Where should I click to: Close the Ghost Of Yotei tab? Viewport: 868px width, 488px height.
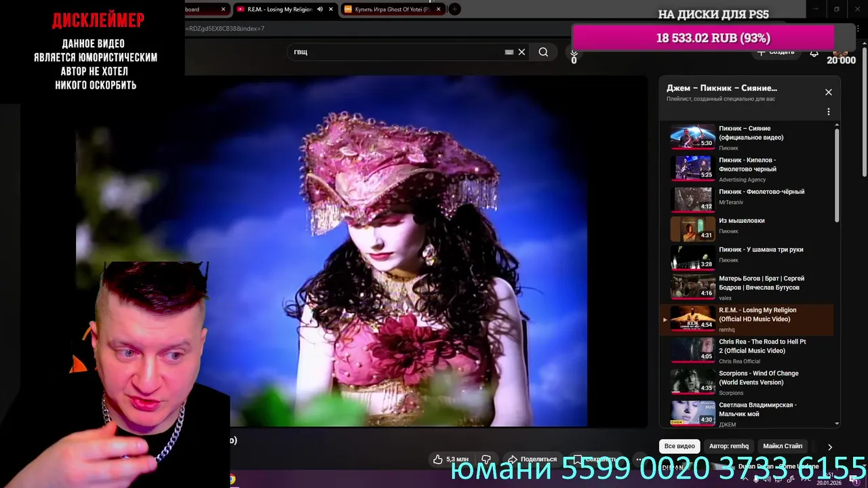(x=439, y=9)
